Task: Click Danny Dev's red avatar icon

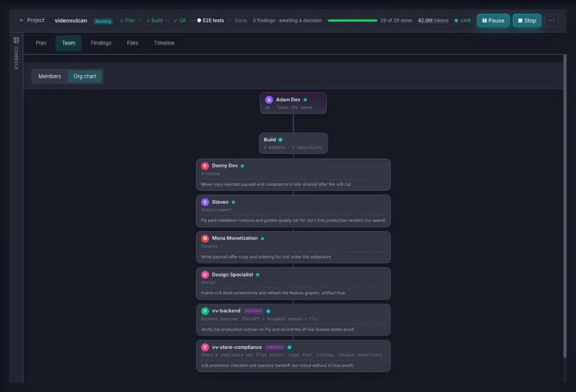Action: (205, 166)
